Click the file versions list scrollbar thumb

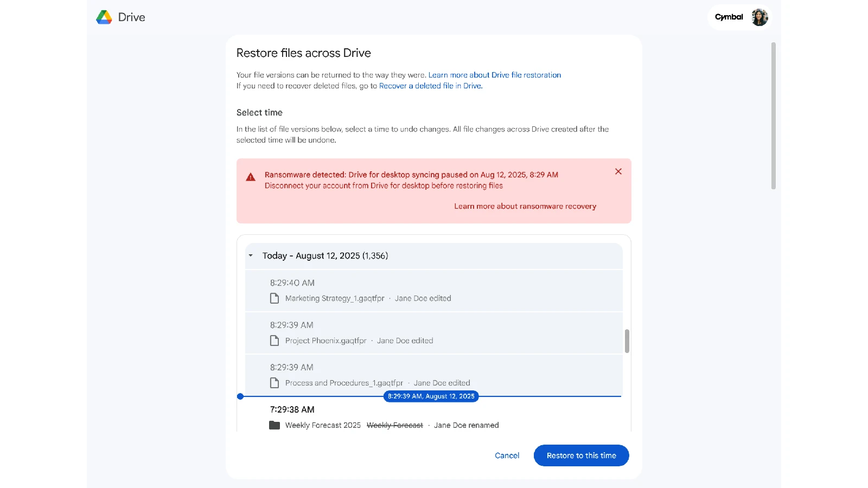point(627,341)
